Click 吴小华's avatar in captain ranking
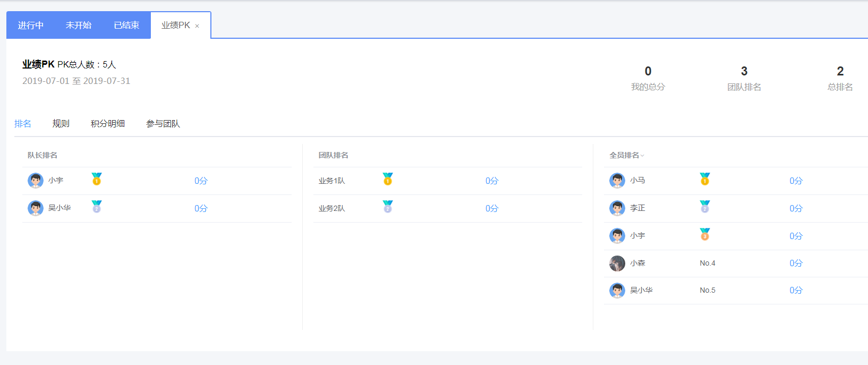Screen dimensions: 868x365 pyautogui.click(x=36, y=208)
